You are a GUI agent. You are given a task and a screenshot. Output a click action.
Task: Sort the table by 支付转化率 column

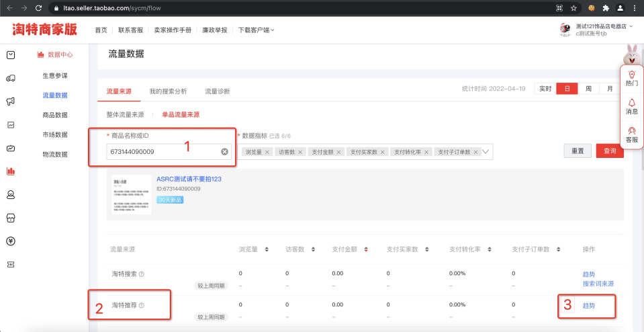click(490, 249)
